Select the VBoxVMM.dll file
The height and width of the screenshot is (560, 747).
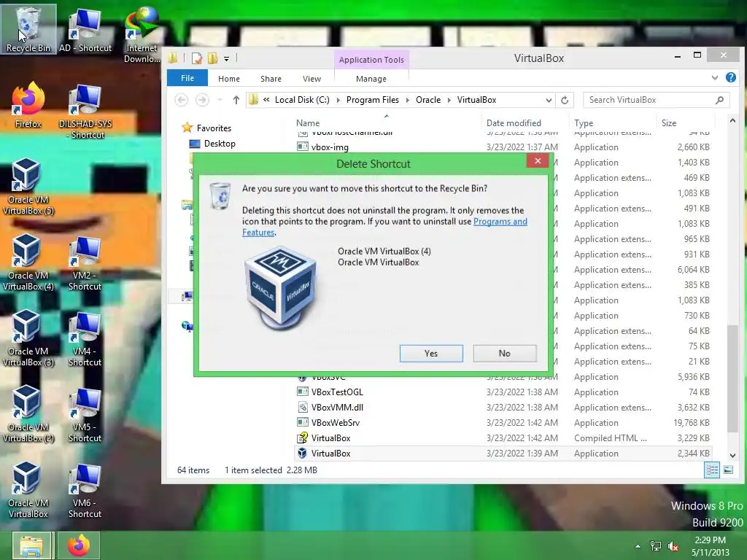click(503, 407)
